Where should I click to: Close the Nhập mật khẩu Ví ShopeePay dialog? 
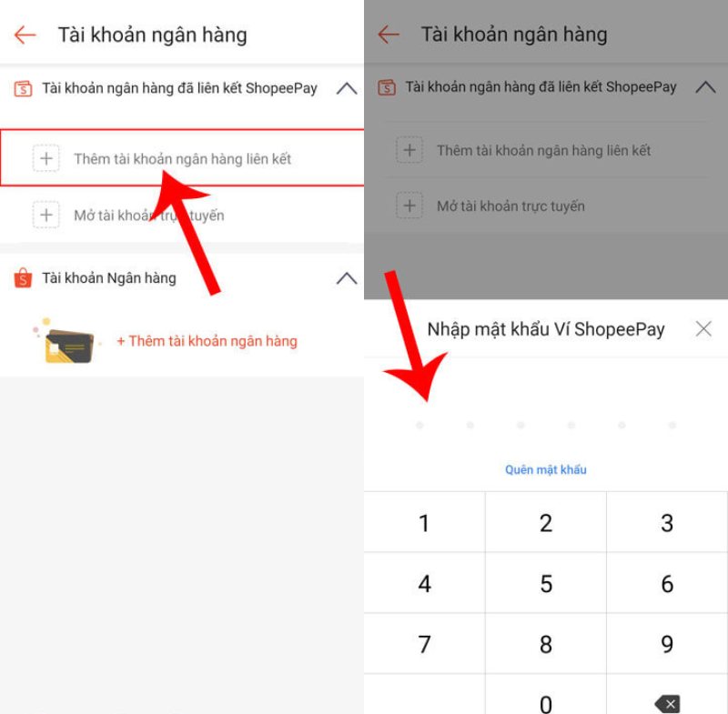(x=703, y=329)
